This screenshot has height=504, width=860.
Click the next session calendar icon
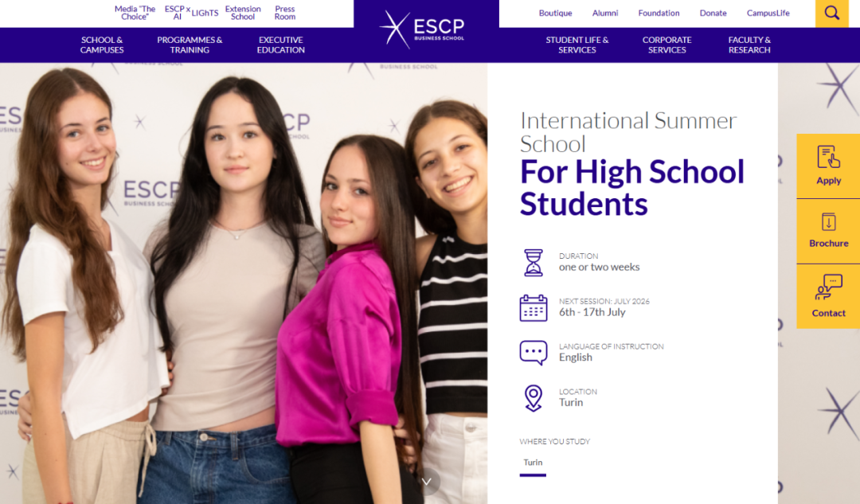tap(533, 307)
